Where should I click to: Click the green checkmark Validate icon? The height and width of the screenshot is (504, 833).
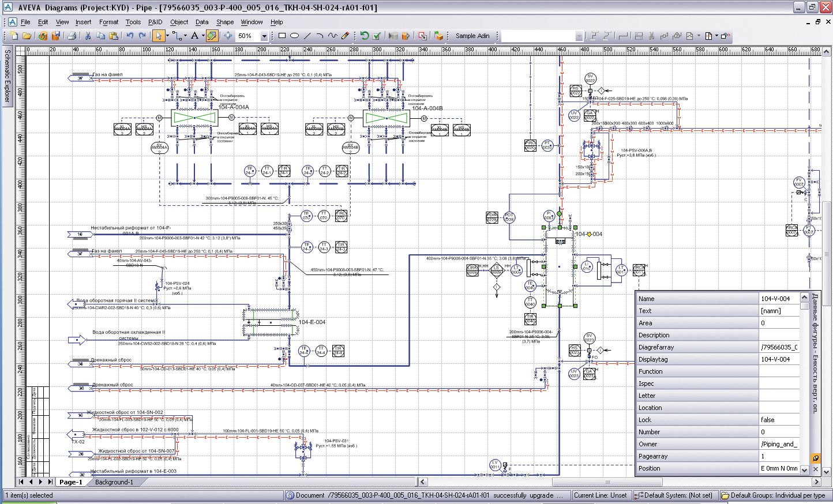[x=377, y=36]
